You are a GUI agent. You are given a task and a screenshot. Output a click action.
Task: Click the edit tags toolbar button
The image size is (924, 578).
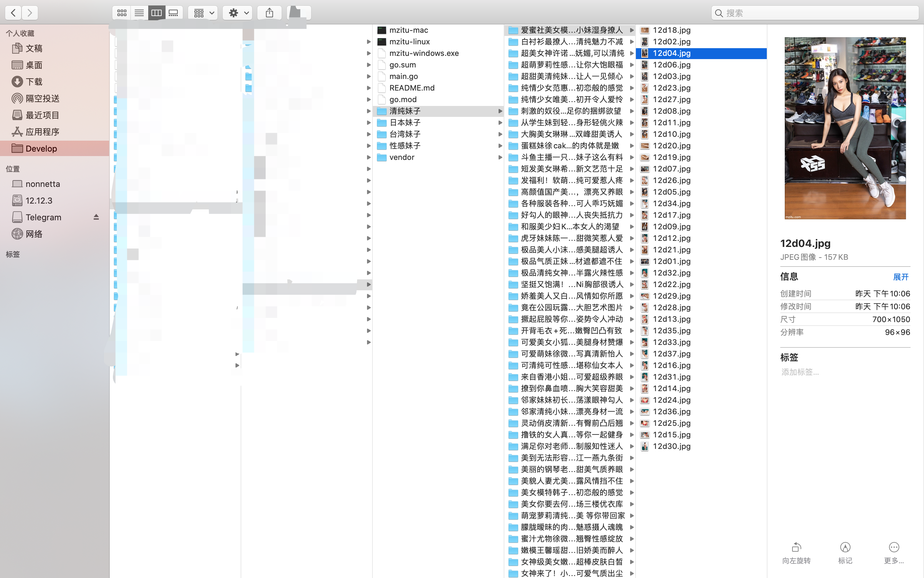tap(299, 13)
